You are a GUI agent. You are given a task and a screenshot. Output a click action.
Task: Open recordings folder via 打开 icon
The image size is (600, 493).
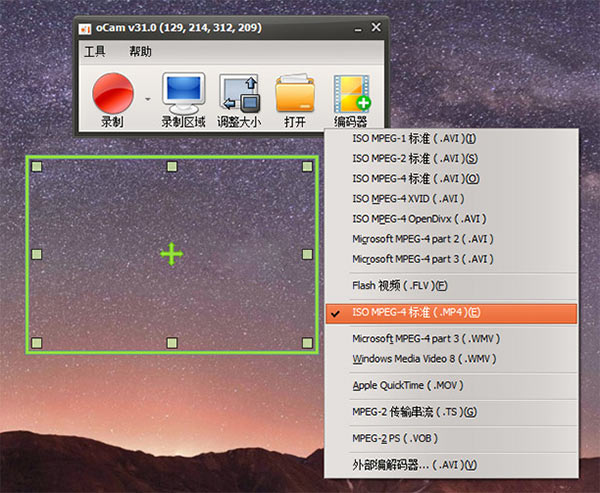(295, 100)
